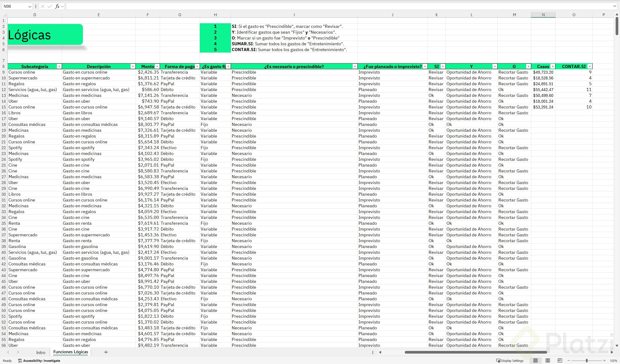This screenshot has height=364, width=620.
Task: Click the zoom slider handle
Action: [587, 361]
